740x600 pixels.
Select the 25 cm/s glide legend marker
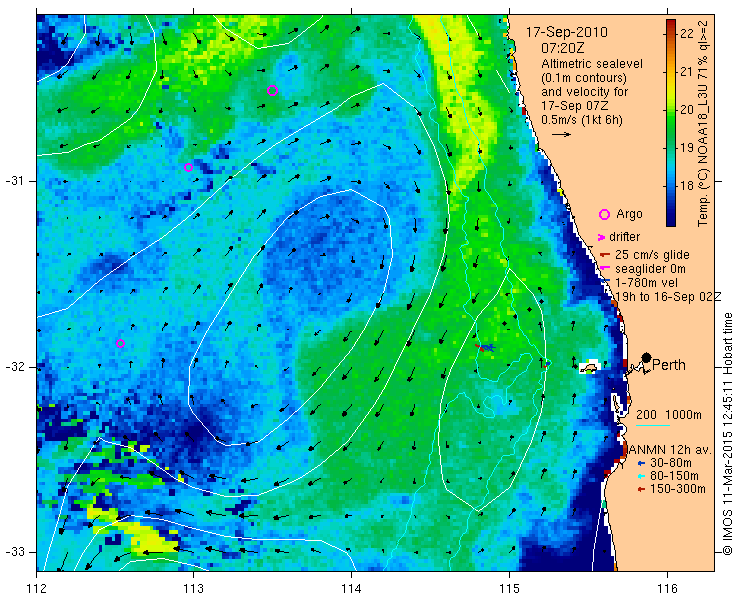point(605,255)
